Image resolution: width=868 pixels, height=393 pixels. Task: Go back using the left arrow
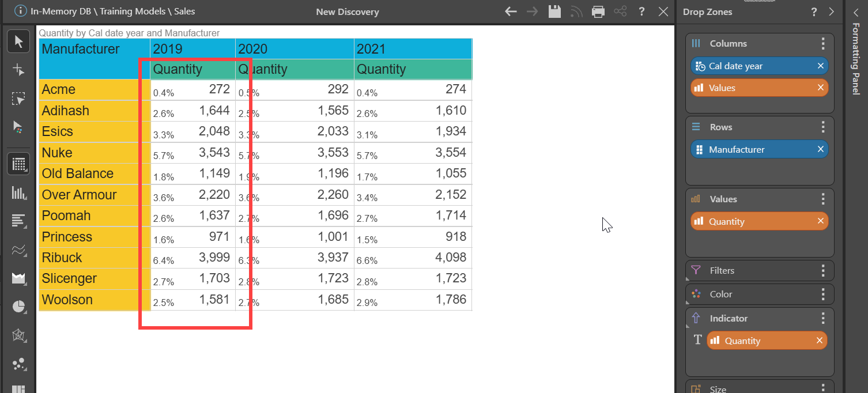[511, 12]
